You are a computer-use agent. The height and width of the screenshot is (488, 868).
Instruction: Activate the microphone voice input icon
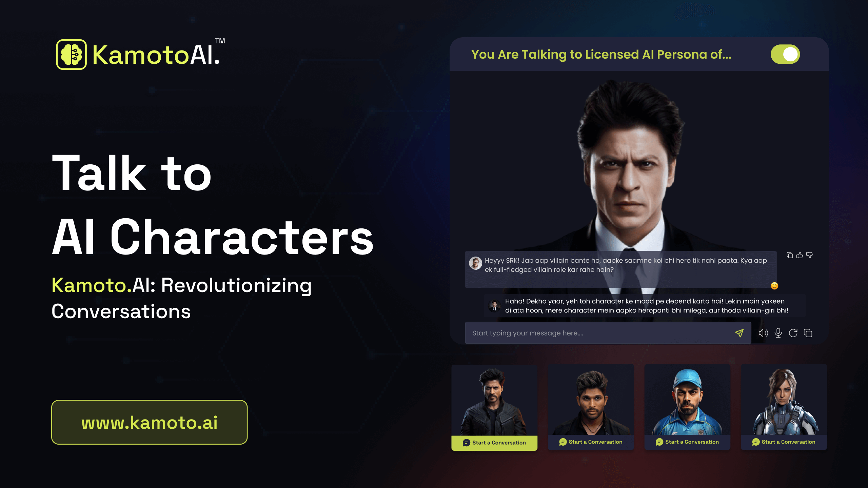point(778,333)
